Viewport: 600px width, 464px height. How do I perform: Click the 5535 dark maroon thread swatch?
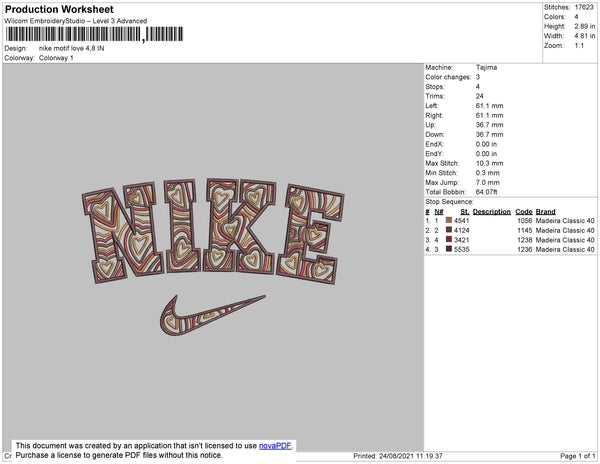449,249
